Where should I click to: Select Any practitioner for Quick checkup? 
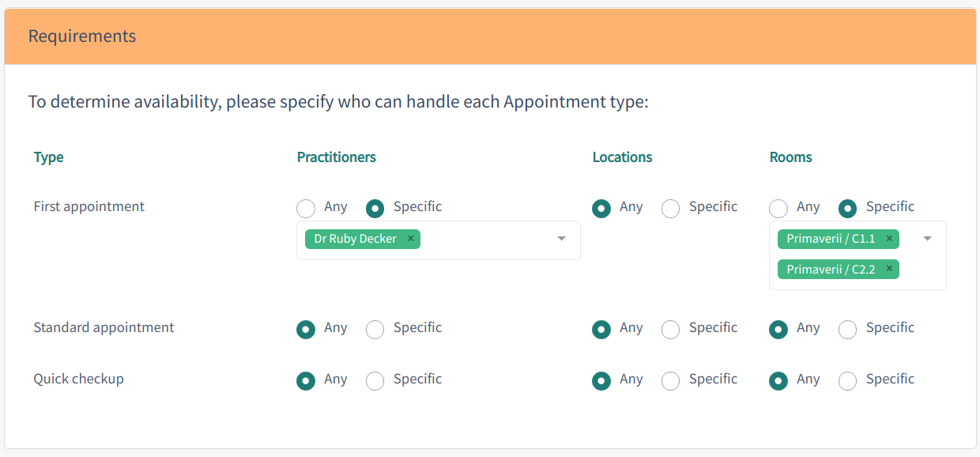pos(306,381)
